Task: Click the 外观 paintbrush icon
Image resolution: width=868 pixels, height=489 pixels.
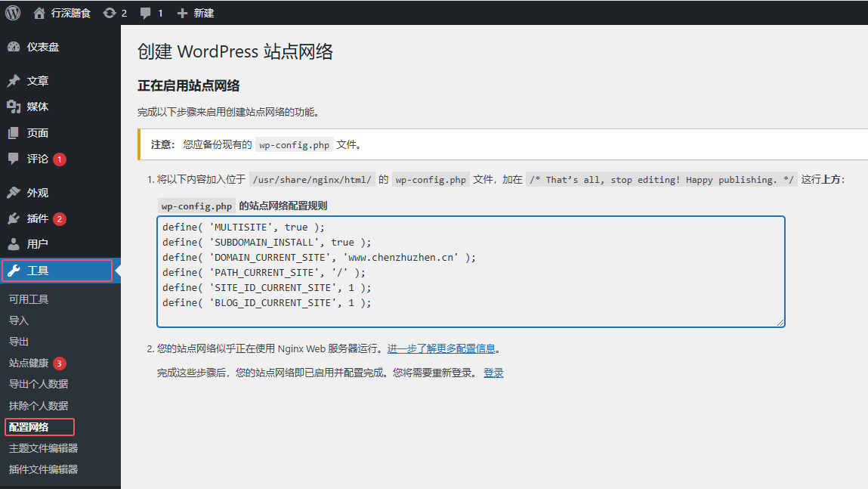Action: [14, 193]
